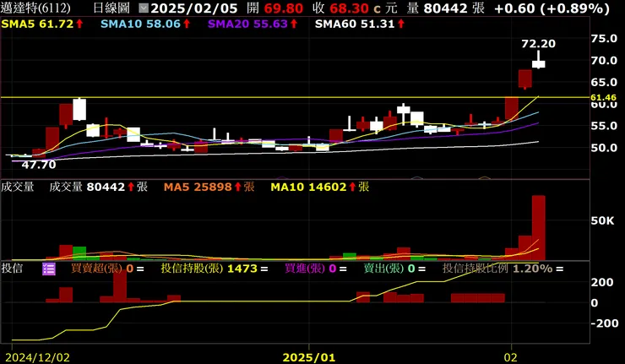Click the 投信持股(張) 1473 label
The width and height of the screenshot is (625, 364).
click(209, 269)
